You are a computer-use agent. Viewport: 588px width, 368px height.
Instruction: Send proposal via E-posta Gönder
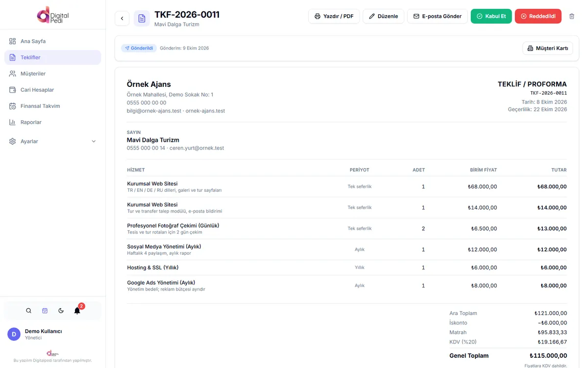pos(438,16)
